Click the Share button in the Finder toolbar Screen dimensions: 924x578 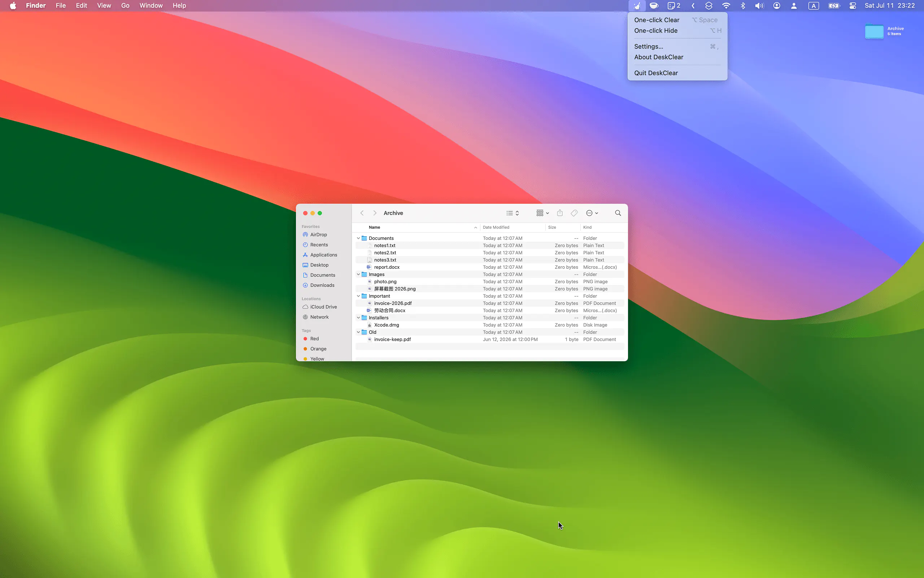[559, 213]
